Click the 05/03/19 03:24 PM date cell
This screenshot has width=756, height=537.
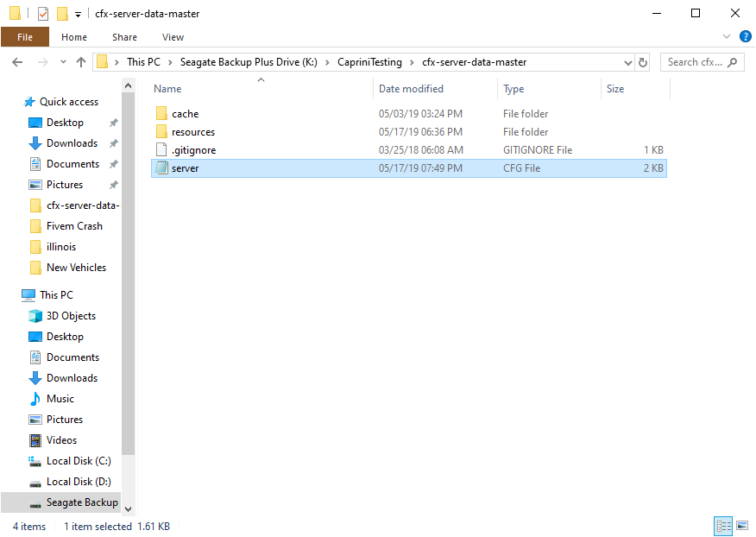click(420, 114)
